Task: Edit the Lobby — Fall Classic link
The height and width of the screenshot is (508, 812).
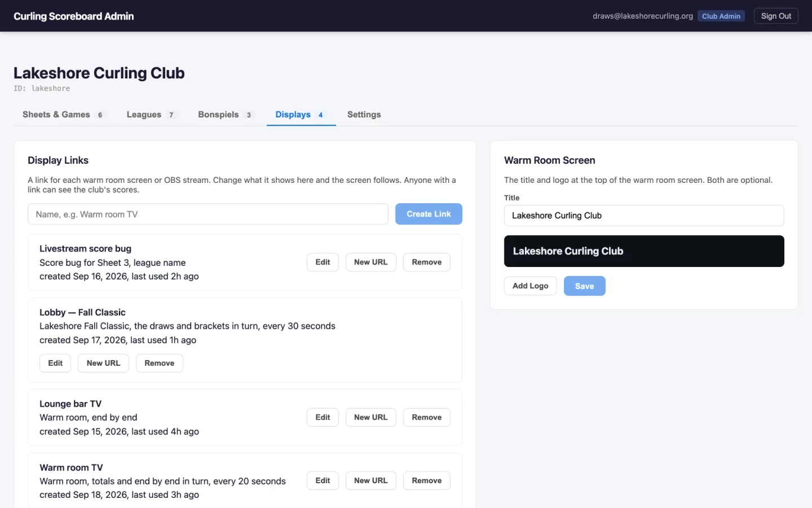Action: [x=55, y=363]
